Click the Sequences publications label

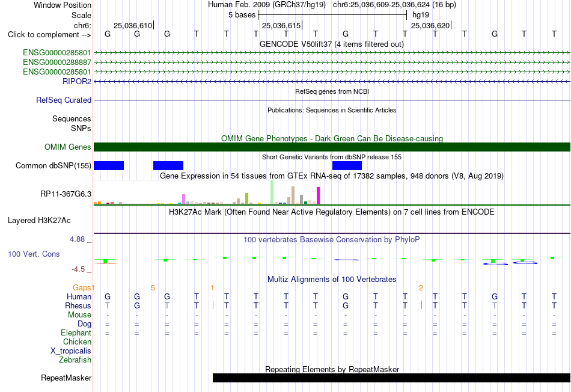[x=72, y=119]
